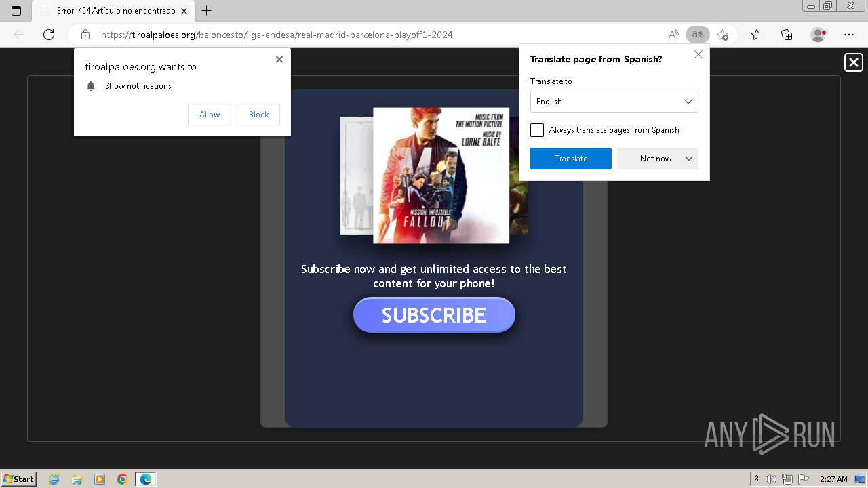Open the browser profile icon
Image resolution: width=868 pixels, height=488 pixels.
(x=818, y=35)
